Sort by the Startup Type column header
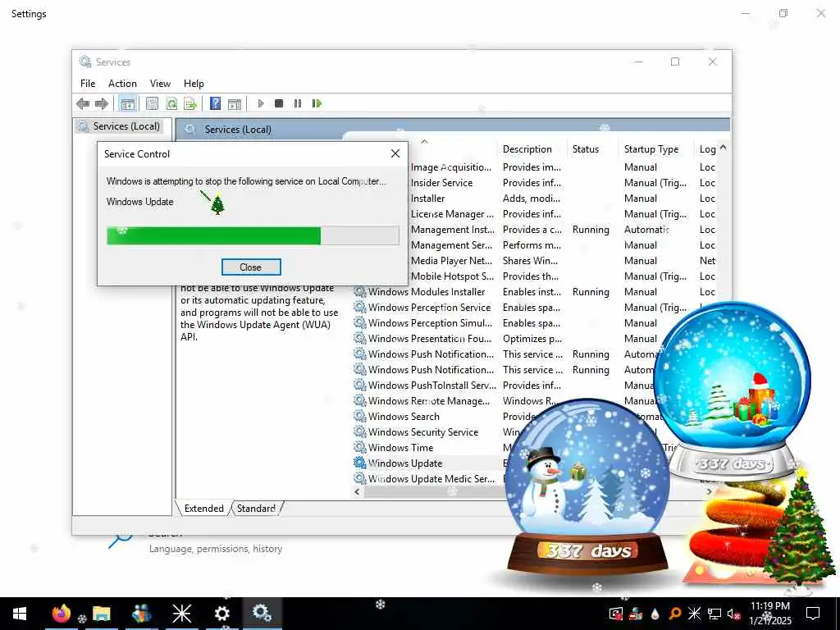This screenshot has width=840, height=630. coord(651,149)
